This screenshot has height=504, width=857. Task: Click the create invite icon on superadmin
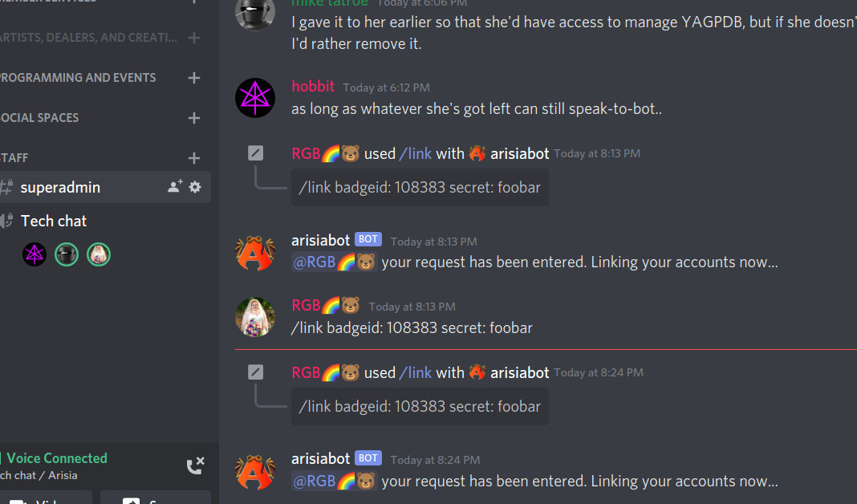175,187
